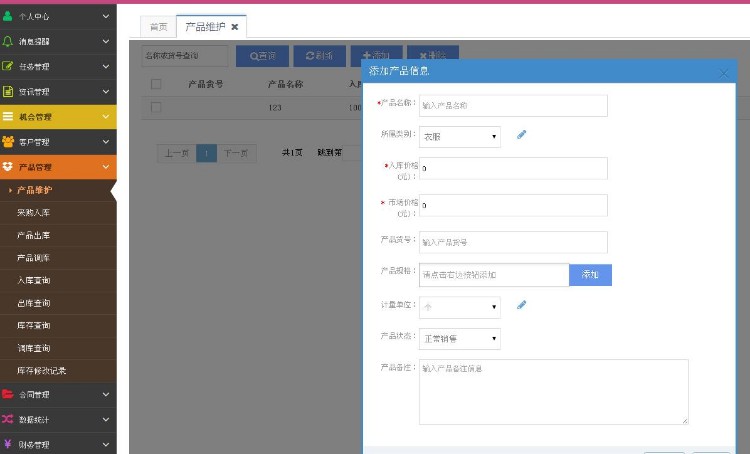Collapse the 产品管理 menu chevron

(x=106, y=166)
